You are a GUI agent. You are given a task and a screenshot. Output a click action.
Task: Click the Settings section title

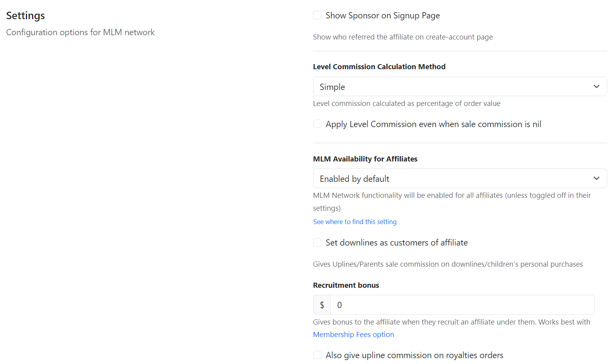pyautogui.click(x=25, y=16)
